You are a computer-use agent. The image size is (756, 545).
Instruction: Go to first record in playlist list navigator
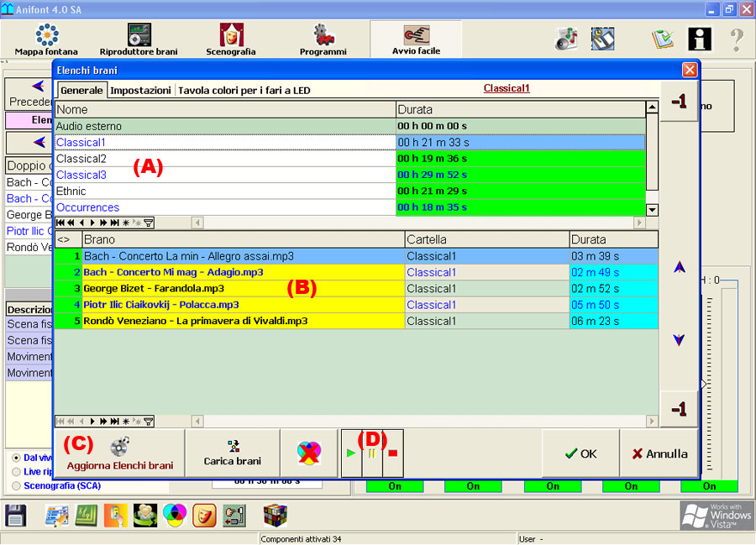tap(60, 223)
